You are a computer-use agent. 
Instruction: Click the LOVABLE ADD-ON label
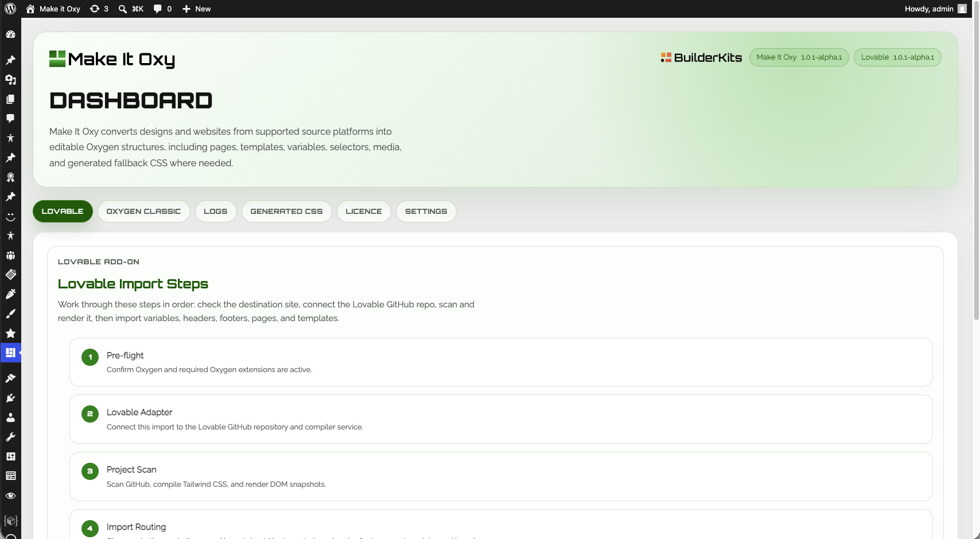pyautogui.click(x=99, y=261)
